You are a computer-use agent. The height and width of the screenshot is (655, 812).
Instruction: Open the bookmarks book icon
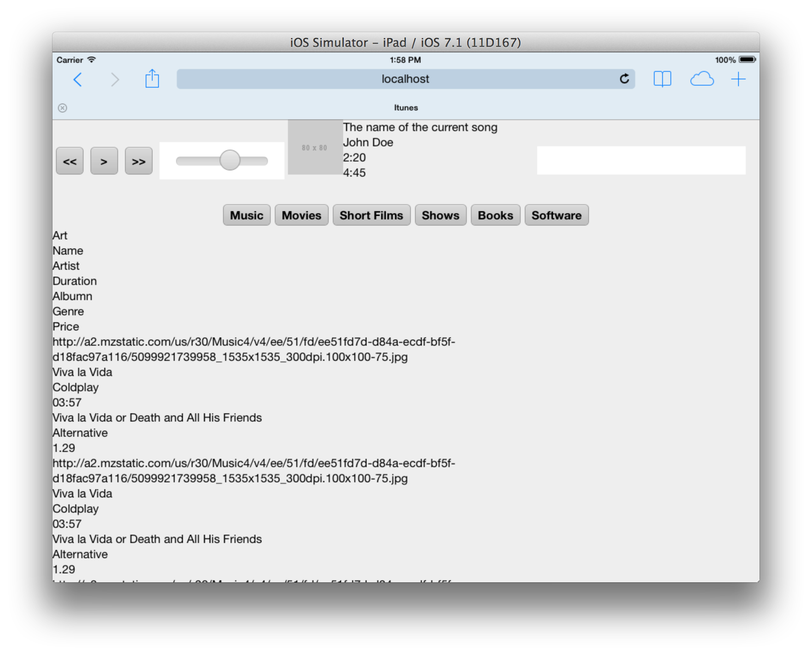[662, 79]
